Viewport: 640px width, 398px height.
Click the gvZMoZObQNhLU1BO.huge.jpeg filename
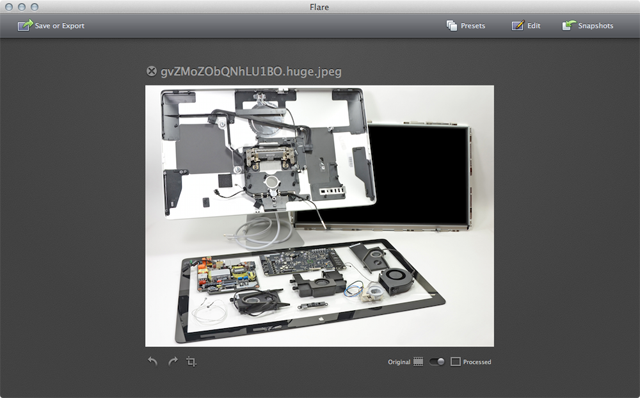[x=251, y=72]
